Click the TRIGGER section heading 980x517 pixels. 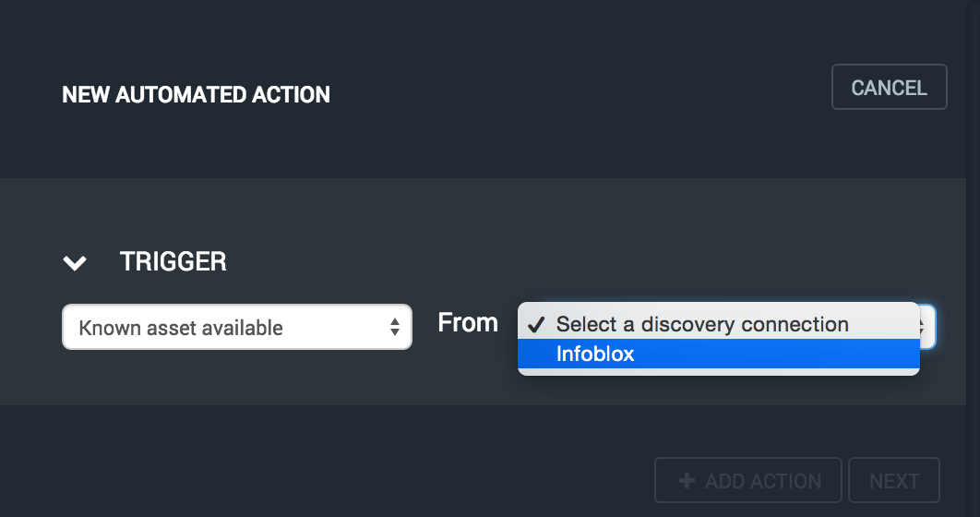173,262
